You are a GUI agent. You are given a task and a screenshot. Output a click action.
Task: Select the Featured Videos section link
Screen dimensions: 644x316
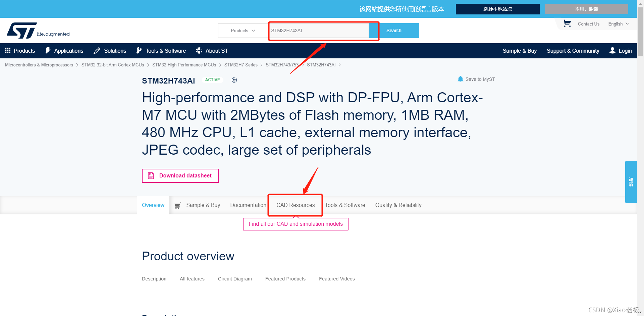tap(337, 279)
